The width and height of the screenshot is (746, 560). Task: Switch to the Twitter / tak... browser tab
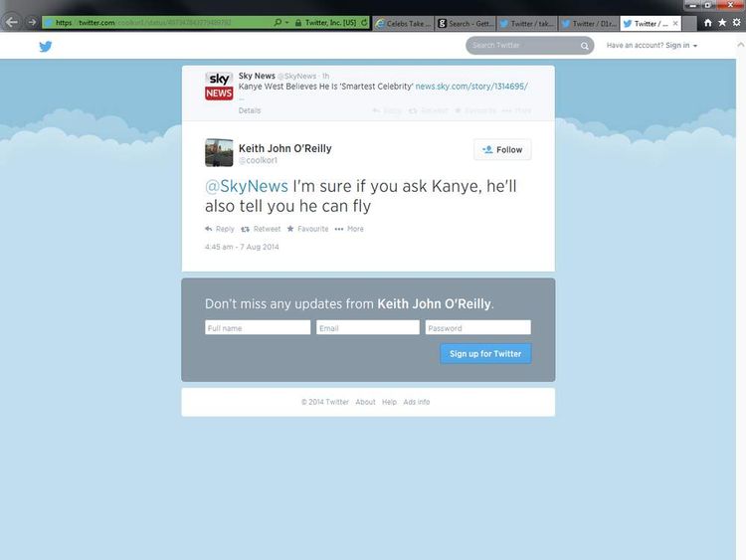(x=526, y=23)
